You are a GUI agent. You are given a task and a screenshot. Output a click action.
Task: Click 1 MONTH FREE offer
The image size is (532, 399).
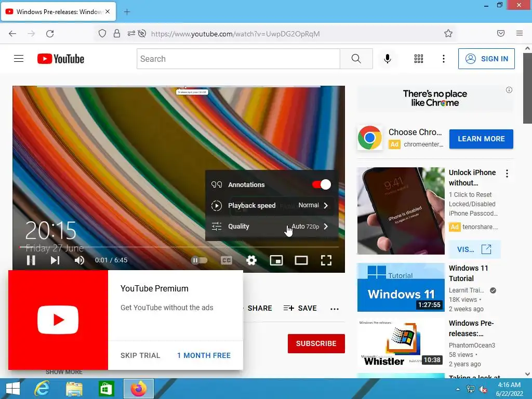pos(204,355)
